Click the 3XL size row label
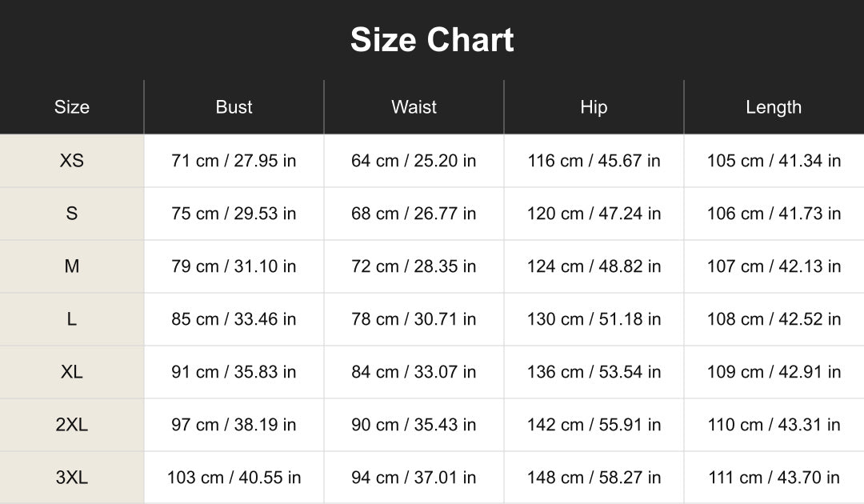The width and height of the screenshot is (864, 504). [72, 477]
